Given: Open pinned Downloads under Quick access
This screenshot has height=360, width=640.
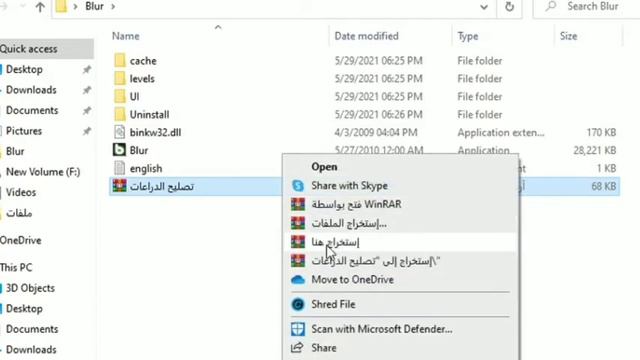Looking at the screenshot, I should click(31, 90).
